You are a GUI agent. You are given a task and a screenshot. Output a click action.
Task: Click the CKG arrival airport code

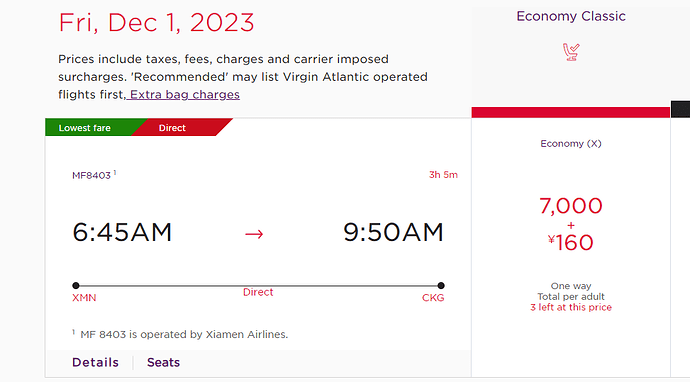(x=433, y=298)
